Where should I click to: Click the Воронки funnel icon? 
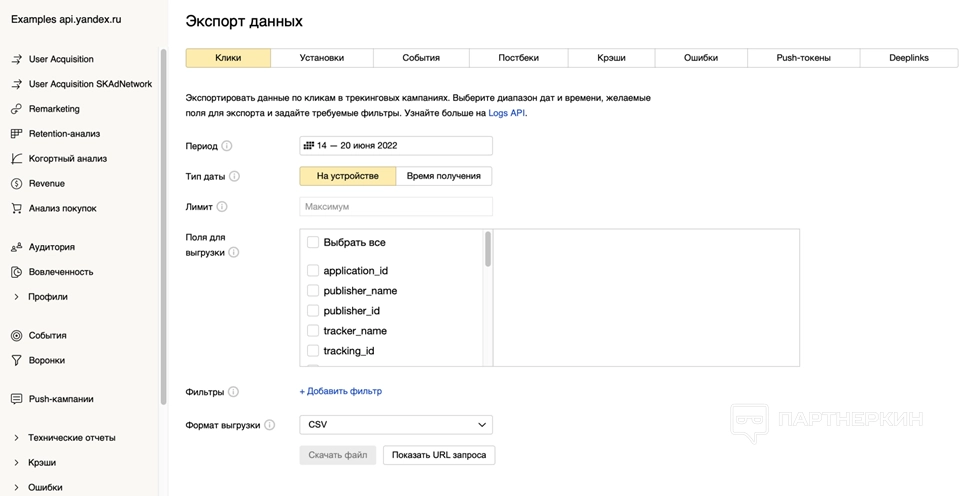16,361
